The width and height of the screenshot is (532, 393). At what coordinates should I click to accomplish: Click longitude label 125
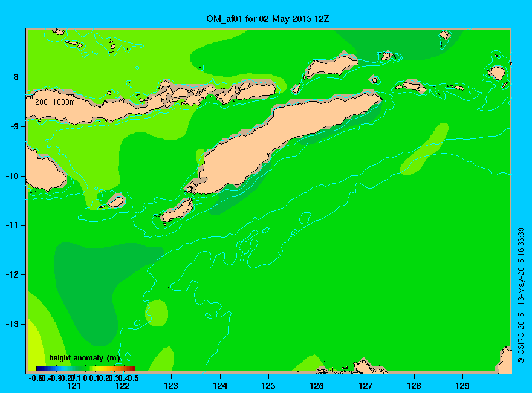pyautogui.click(x=268, y=386)
